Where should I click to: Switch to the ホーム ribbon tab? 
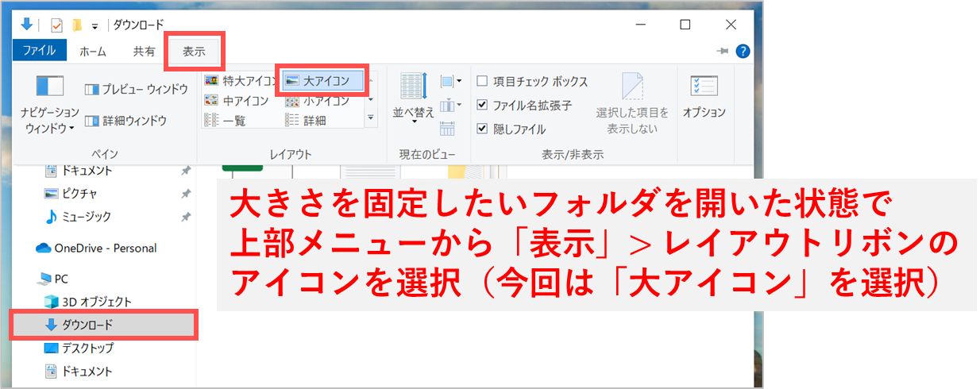click(93, 51)
